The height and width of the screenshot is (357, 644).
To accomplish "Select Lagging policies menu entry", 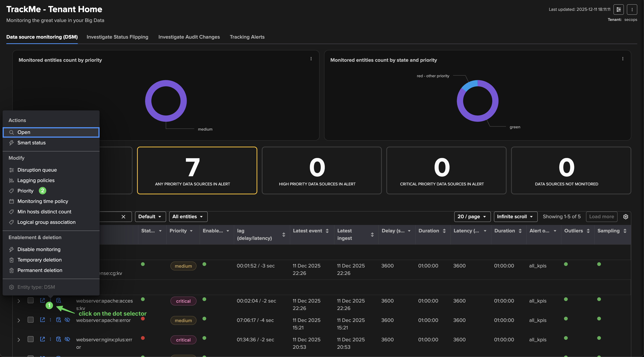I will [x=36, y=180].
